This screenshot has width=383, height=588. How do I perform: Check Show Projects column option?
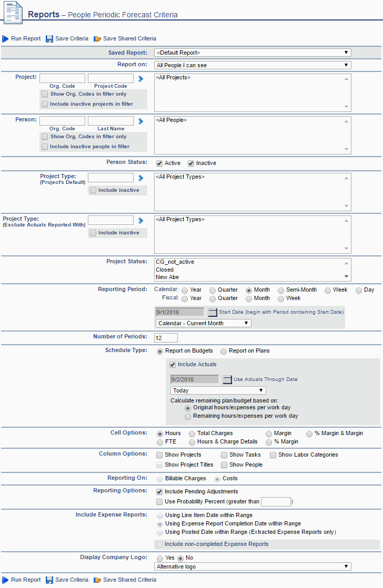159,455
